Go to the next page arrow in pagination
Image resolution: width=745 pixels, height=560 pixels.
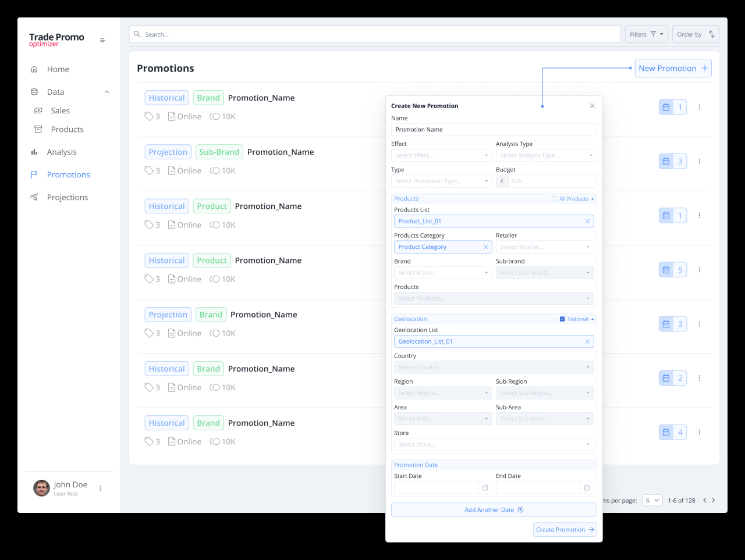[x=714, y=501]
